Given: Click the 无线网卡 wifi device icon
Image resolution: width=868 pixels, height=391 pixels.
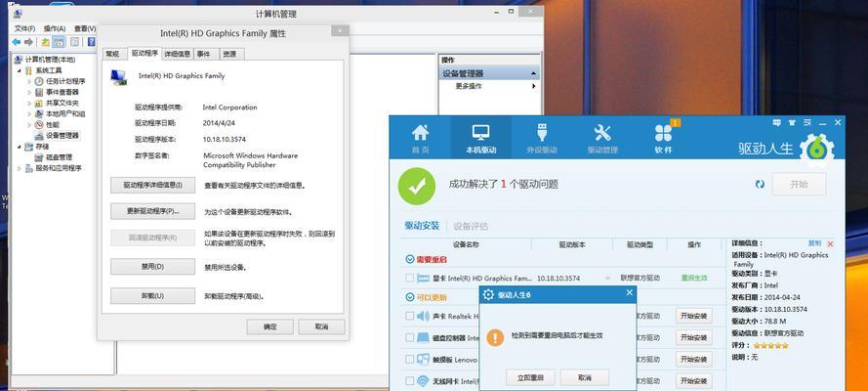Looking at the screenshot, I should pyautogui.click(x=423, y=381).
